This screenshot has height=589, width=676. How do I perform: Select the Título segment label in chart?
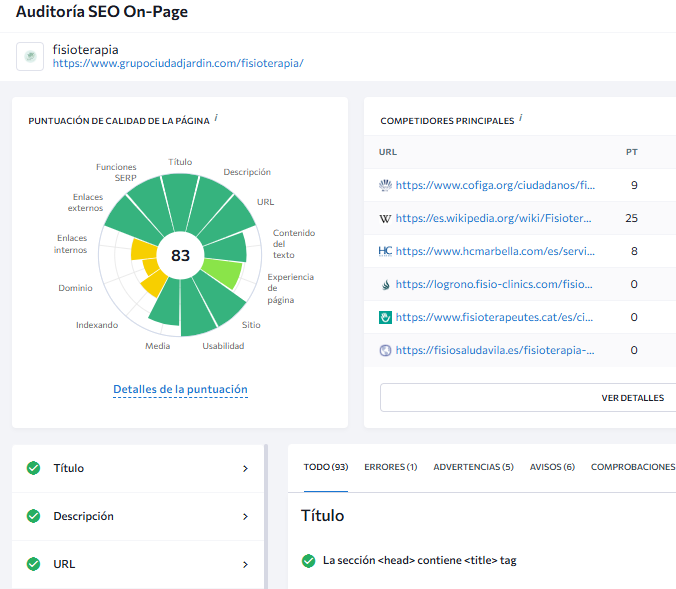[180, 162]
